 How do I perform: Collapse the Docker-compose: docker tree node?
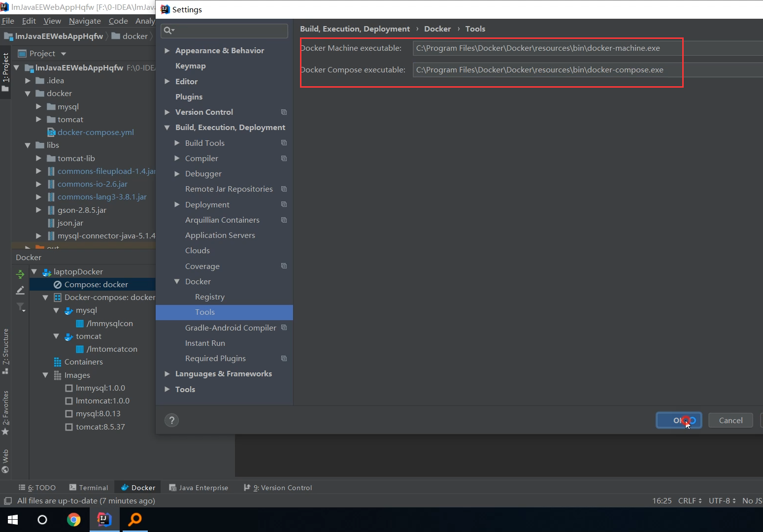[x=45, y=297]
